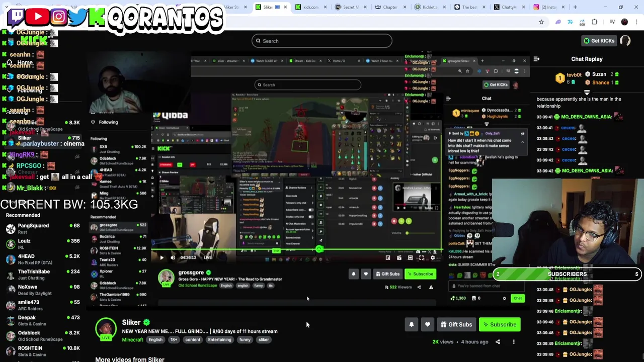The image size is (644, 362).
Task: Open the Sliker channel name
Action: (131, 322)
